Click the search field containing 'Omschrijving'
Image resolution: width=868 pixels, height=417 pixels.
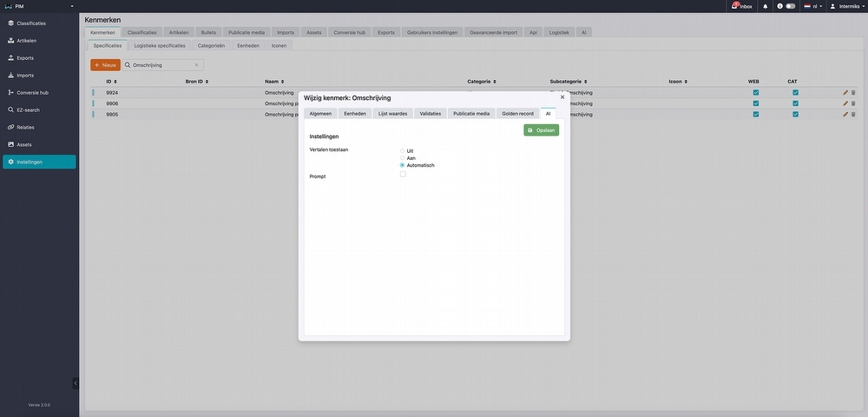coord(162,64)
